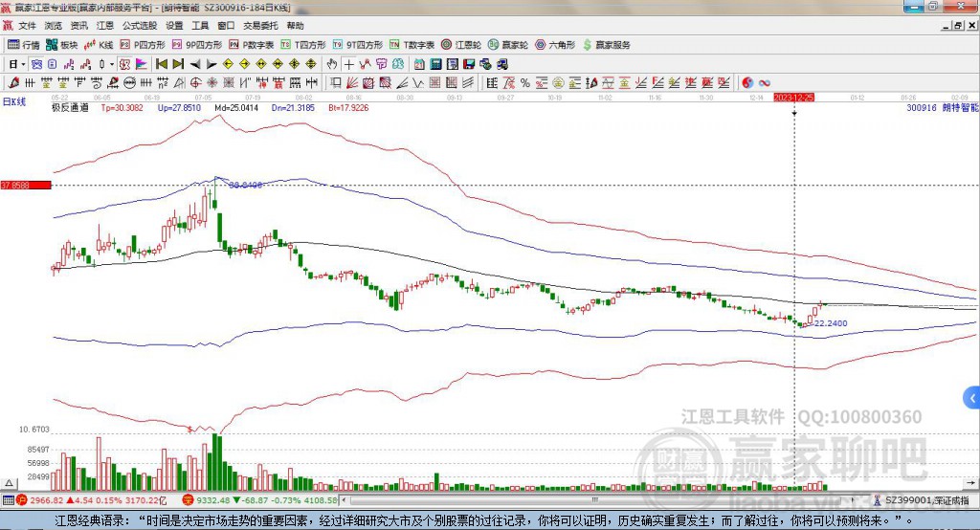Jump to last bar icon
The image size is (980, 530).
pyautogui.click(x=178, y=64)
